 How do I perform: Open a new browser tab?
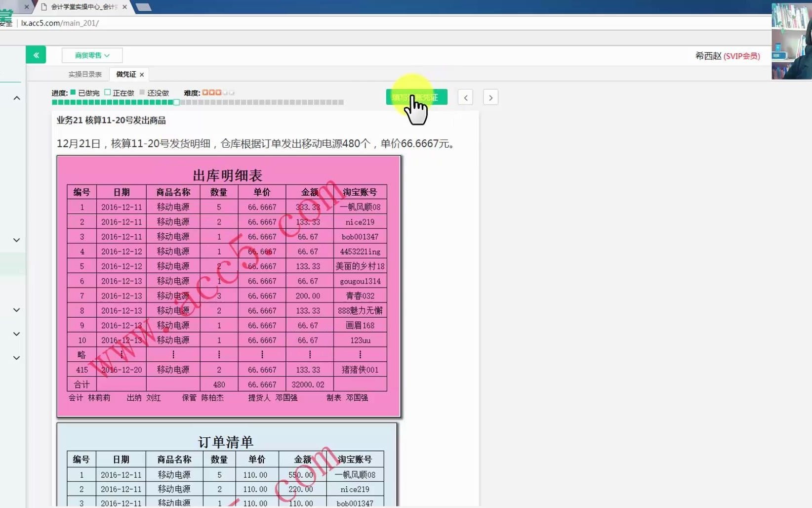tap(143, 7)
